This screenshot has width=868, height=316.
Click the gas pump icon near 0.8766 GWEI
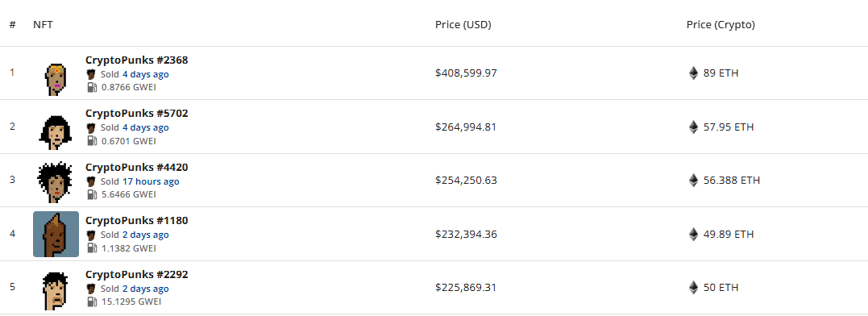[x=92, y=87]
